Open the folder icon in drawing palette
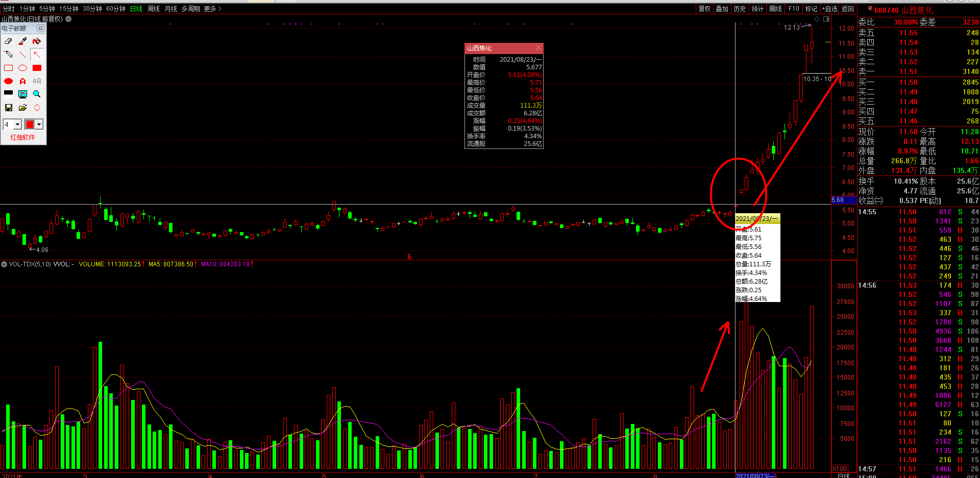The width and height of the screenshot is (980, 478). coord(22,108)
